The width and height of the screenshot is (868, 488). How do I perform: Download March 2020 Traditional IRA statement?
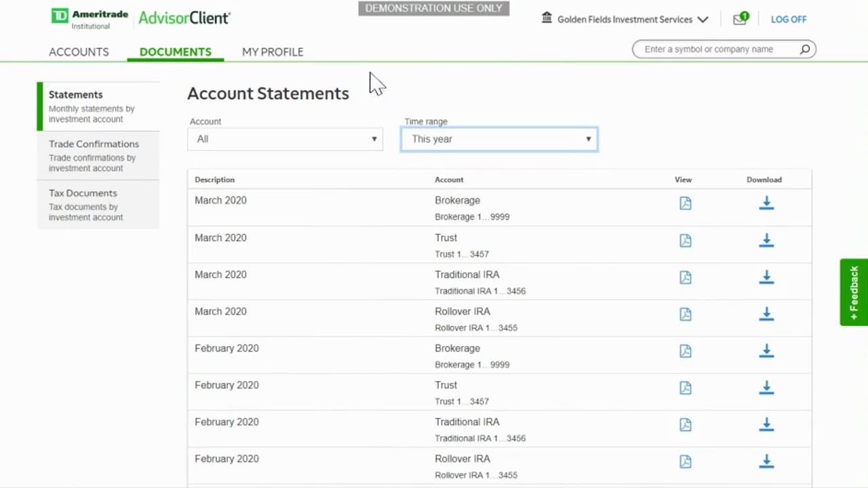[x=766, y=277]
